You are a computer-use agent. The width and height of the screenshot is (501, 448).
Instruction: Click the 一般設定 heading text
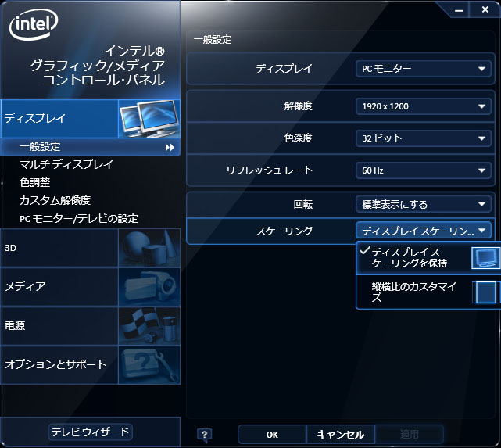pos(213,40)
